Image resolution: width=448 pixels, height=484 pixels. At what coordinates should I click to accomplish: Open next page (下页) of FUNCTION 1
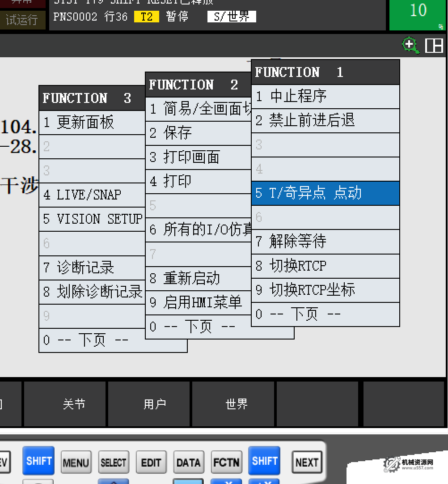point(325,314)
